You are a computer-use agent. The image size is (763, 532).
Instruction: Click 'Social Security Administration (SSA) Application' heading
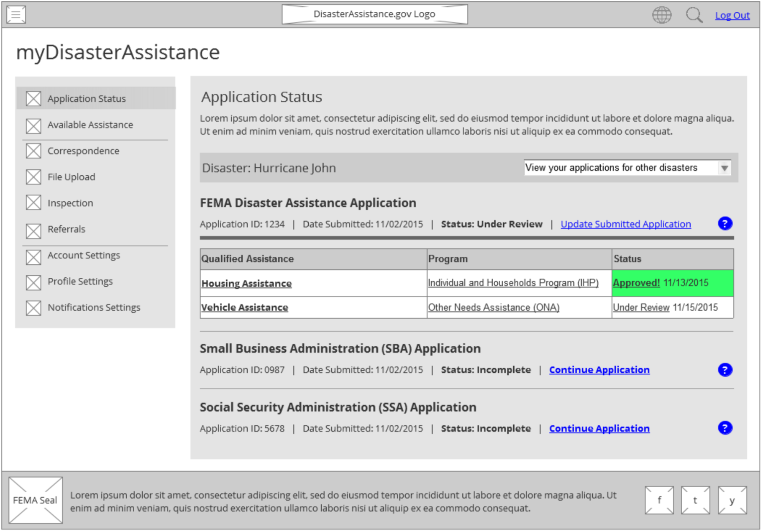338,407
